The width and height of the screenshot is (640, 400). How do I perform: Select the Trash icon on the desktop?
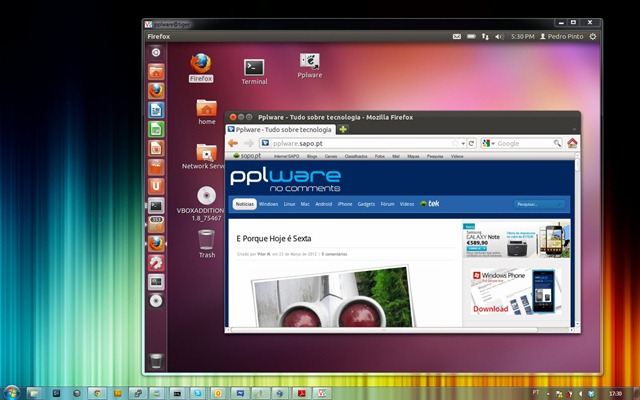click(x=207, y=244)
